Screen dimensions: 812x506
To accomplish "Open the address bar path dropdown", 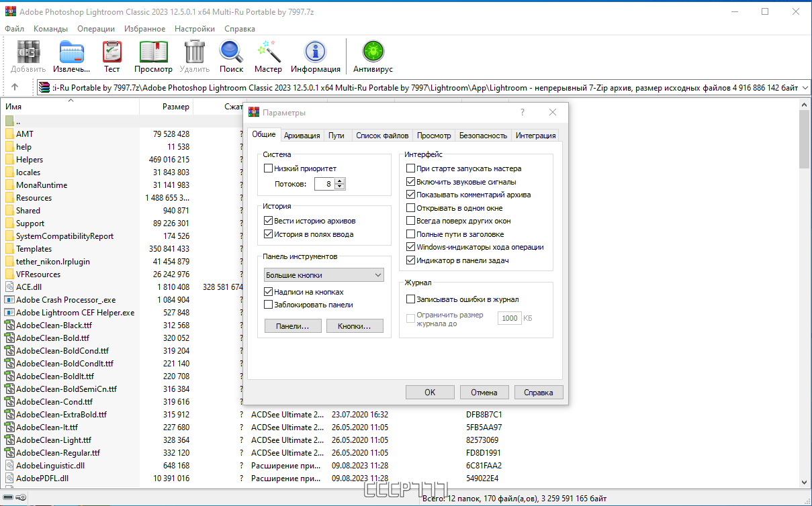I will (805, 87).
